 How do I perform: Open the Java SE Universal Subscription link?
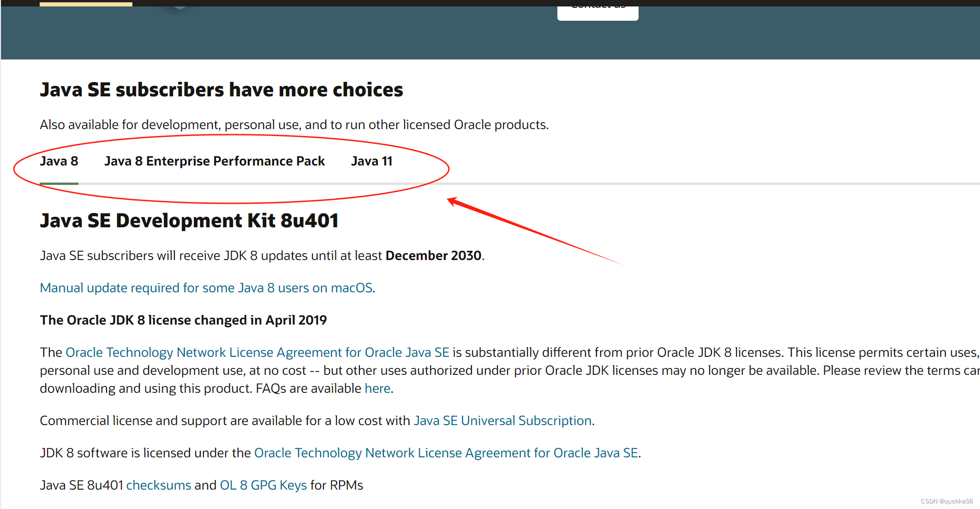pyautogui.click(x=503, y=420)
